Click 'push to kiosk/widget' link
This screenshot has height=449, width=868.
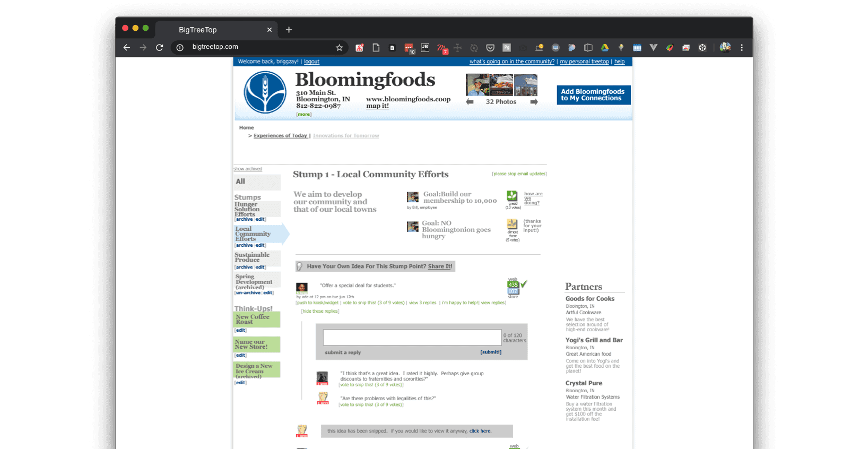(317, 303)
